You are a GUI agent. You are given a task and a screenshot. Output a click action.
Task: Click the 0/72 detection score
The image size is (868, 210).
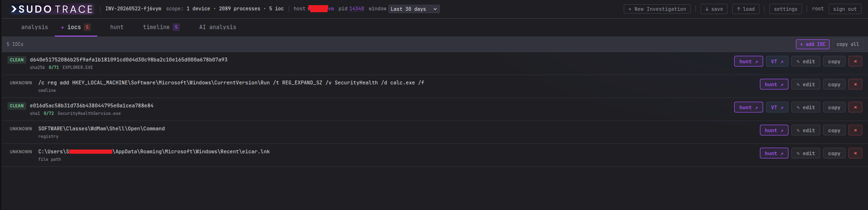point(49,113)
